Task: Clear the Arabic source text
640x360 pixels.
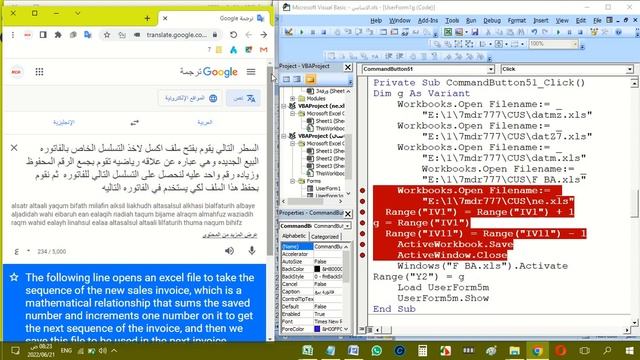Action: tap(14, 147)
